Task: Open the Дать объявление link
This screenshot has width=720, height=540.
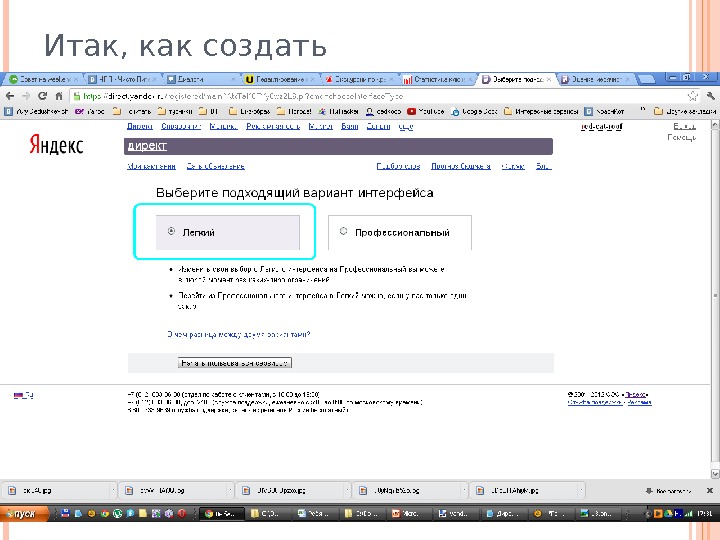Action: tap(215, 166)
